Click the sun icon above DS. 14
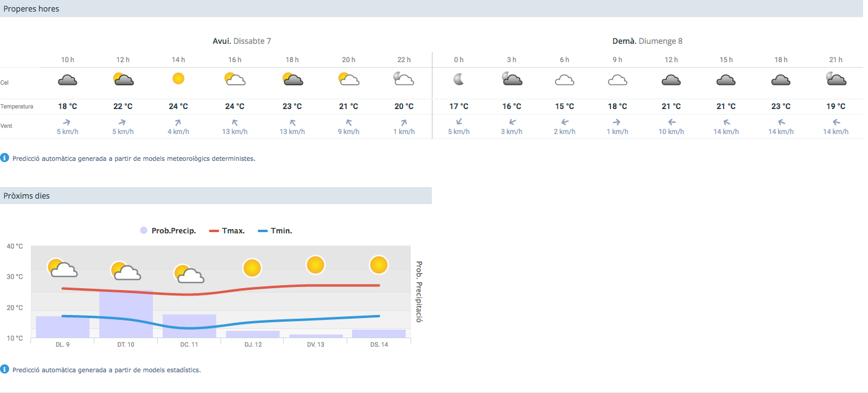The height and width of the screenshot is (393, 868). coord(378,265)
